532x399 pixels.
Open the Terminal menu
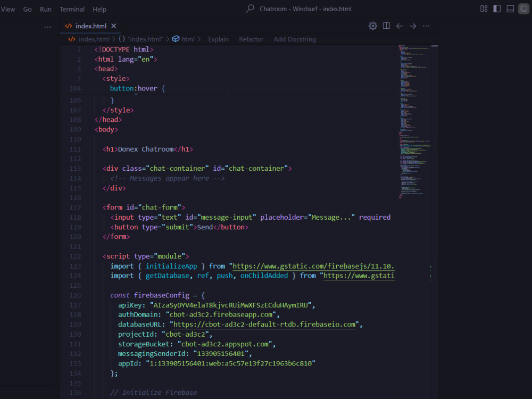[x=72, y=9]
